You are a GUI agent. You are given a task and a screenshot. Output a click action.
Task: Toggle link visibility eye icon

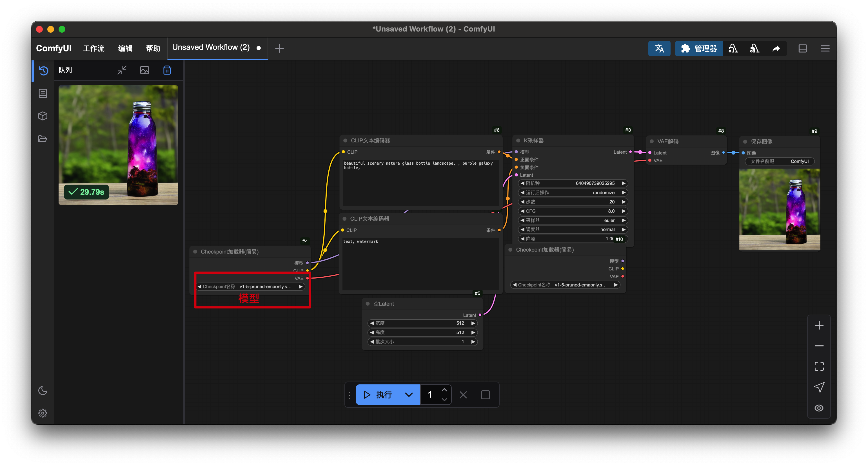click(x=819, y=408)
